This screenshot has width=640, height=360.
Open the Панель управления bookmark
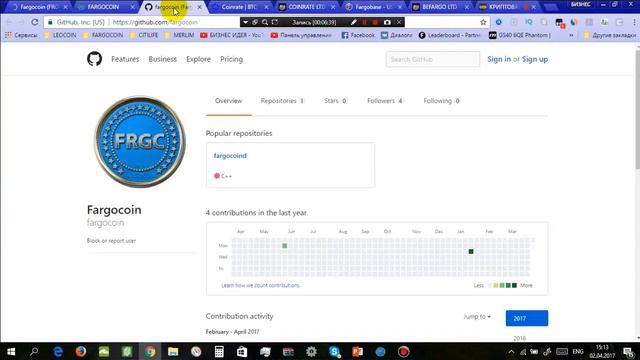[301, 36]
